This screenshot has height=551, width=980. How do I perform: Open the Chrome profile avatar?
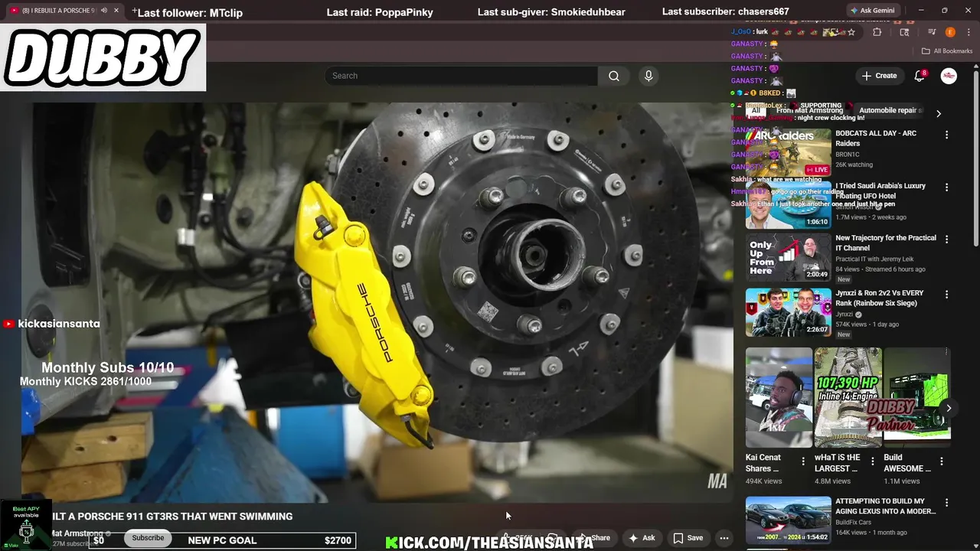[x=950, y=32]
